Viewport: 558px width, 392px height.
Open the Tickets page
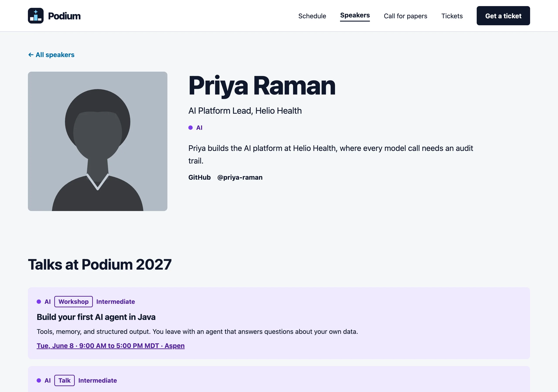pos(452,16)
